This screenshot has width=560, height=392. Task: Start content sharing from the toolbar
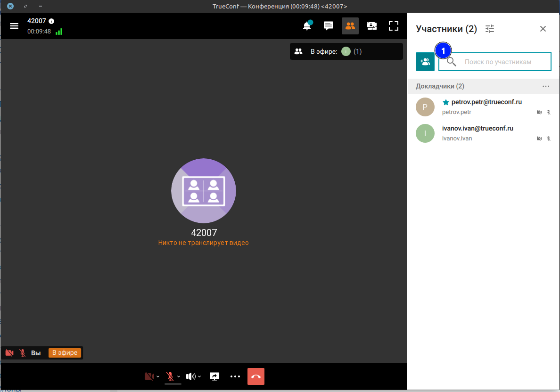pos(214,376)
